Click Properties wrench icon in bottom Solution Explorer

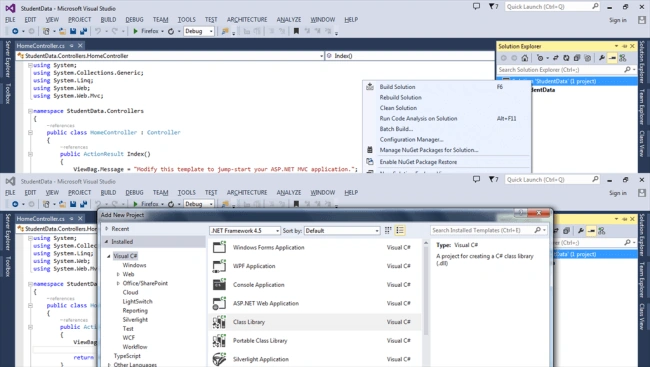581,231
